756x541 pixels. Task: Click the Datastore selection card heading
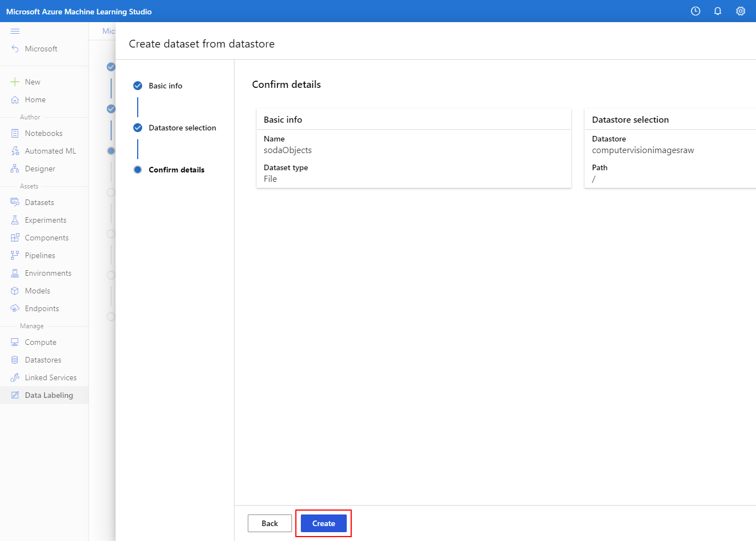630,119
